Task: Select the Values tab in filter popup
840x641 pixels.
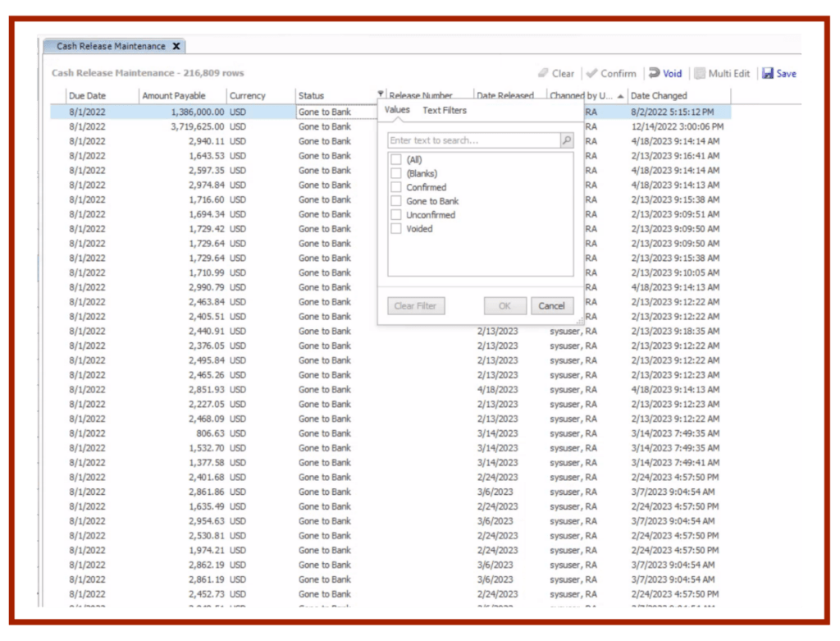Action: pyautogui.click(x=397, y=110)
